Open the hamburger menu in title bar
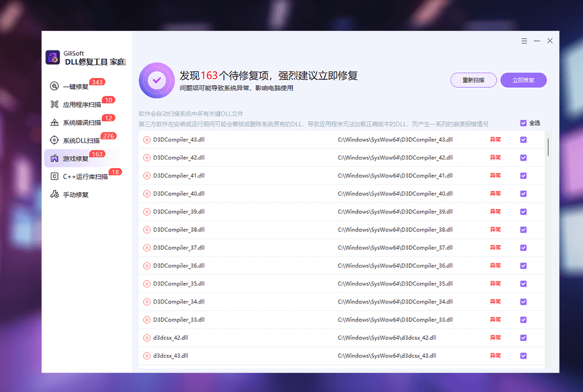 click(x=524, y=41)
